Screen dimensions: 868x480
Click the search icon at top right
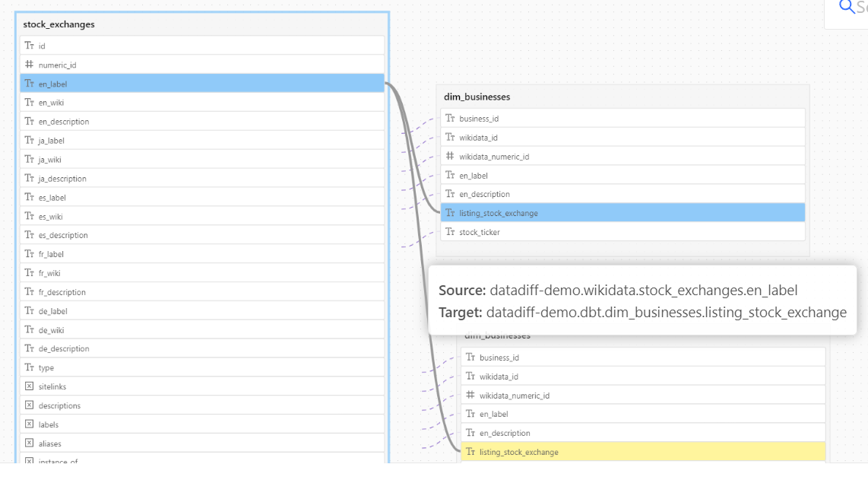847,7
